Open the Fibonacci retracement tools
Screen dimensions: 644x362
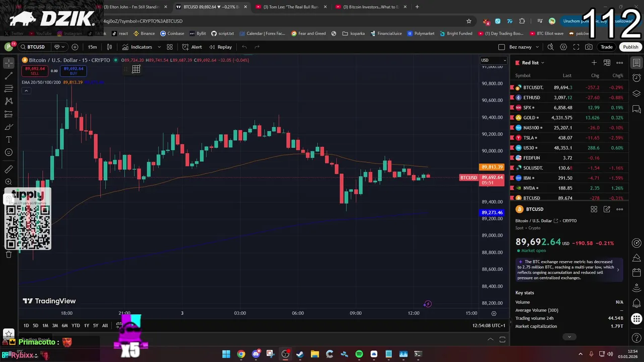(x=9, y=88)
